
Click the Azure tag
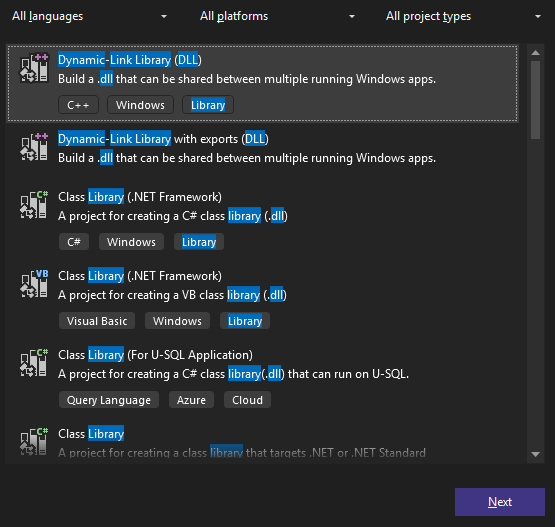pos(191,400)
